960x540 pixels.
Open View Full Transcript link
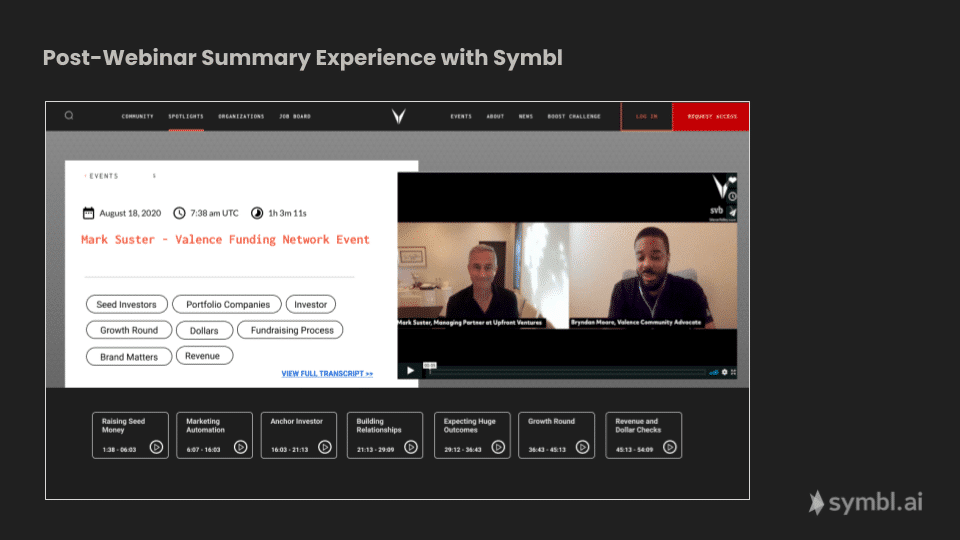point(327,374)
